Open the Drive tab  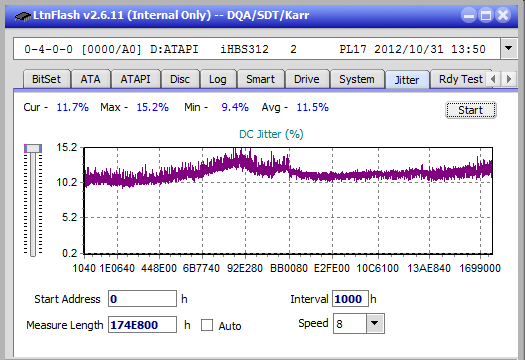pos(307,79)
